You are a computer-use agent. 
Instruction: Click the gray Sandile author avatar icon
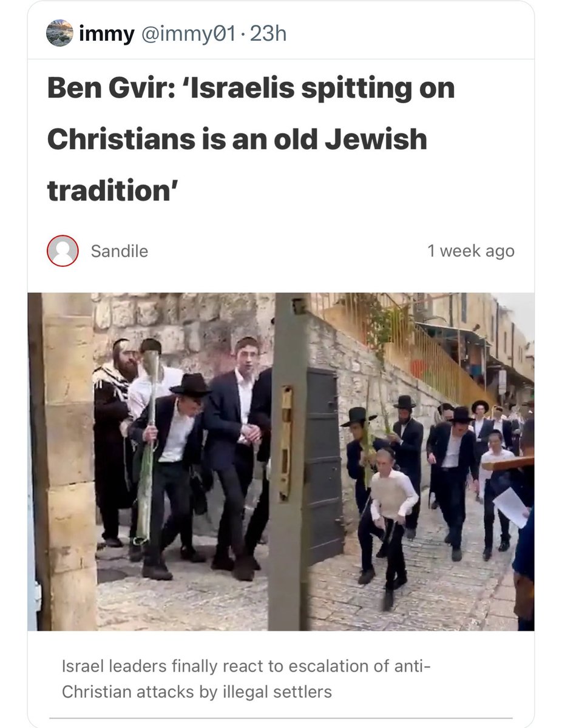tap(63, 251)
